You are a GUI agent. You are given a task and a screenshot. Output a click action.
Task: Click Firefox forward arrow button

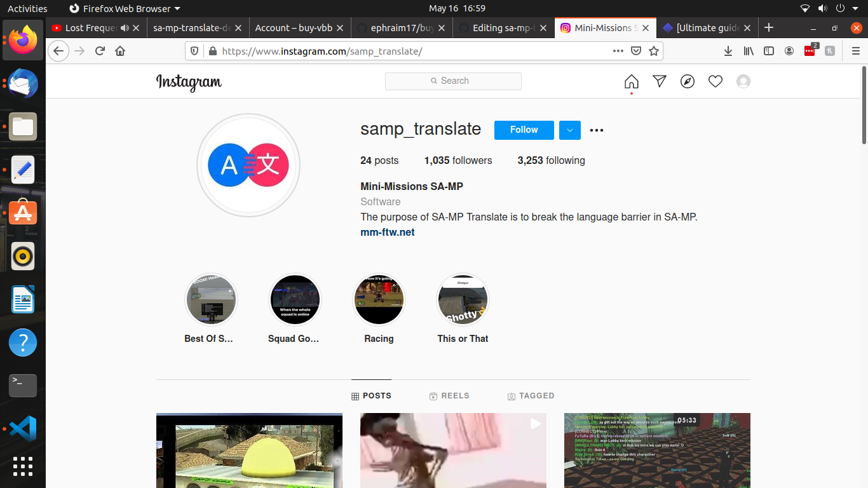pos(79,51)
